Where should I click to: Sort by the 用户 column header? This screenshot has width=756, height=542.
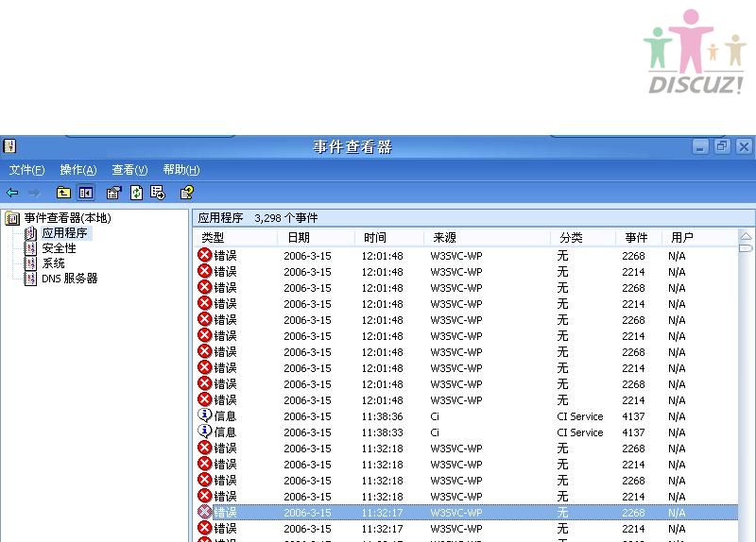[699, 237]
